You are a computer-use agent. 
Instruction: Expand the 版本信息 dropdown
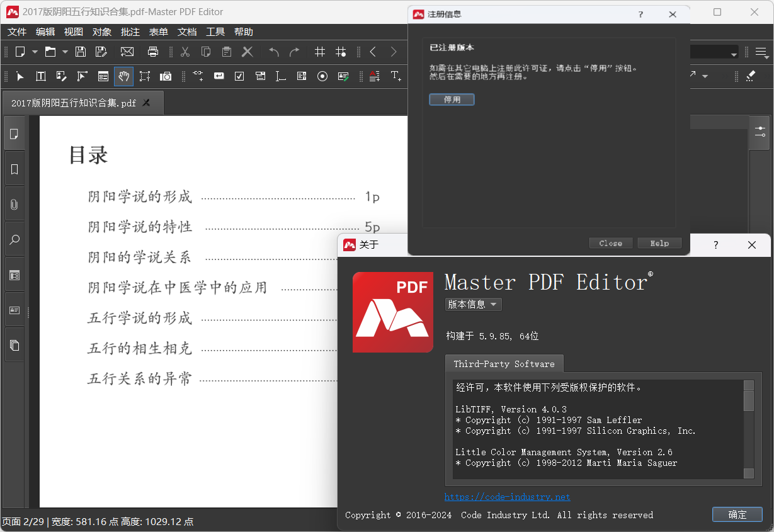click(x=473, y=304)
